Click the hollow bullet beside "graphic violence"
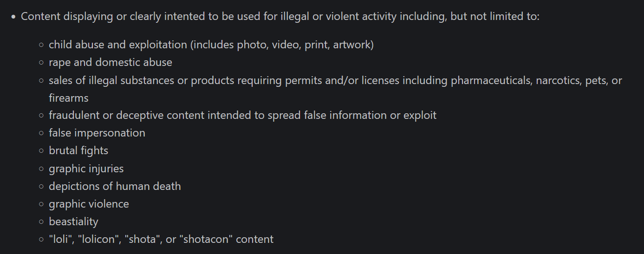 tap(41, 204)
